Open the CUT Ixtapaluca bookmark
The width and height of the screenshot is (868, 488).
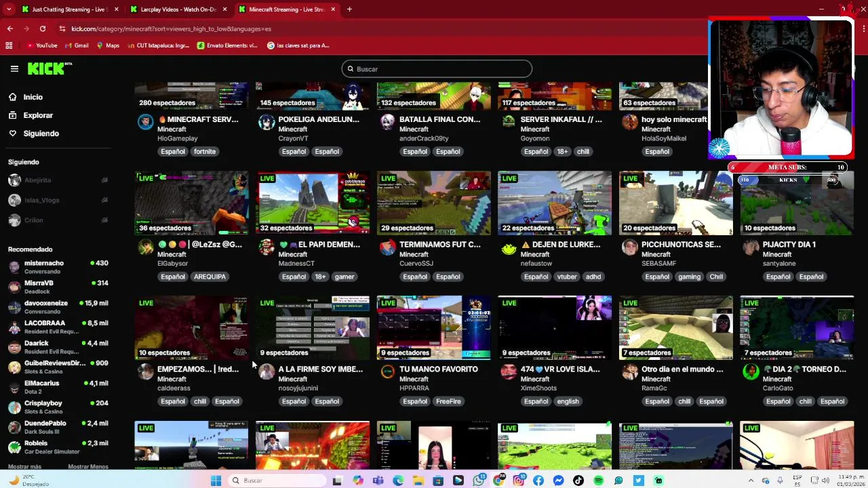coord(158,45)
